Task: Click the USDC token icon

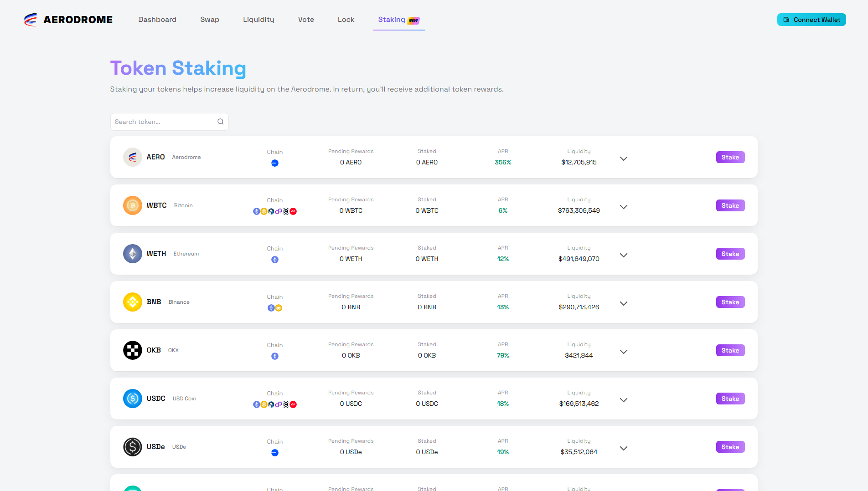Action: tap(133, 399)
